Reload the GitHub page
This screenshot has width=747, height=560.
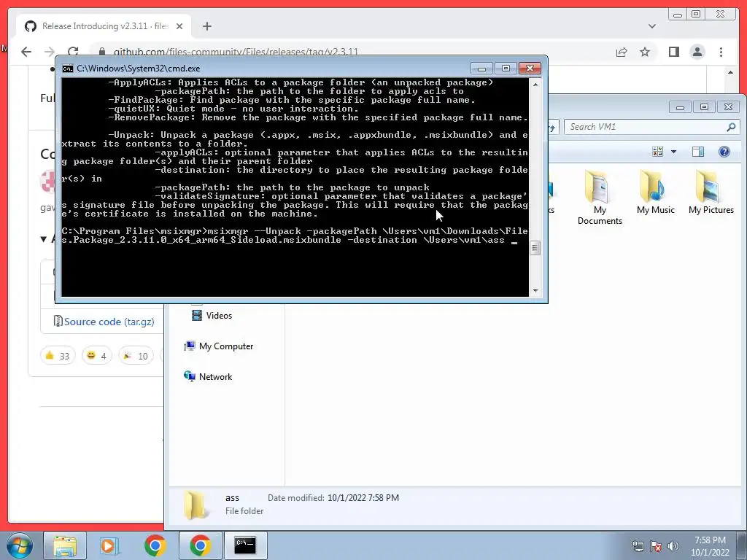(x=73, y=52)
